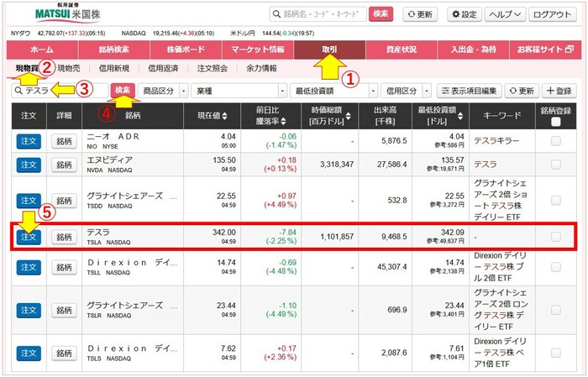The height and width of the screenshot is (377, 588).
Task: Click the テスラ keyword in エヌビディア row
Action: [x=486, y=164]
